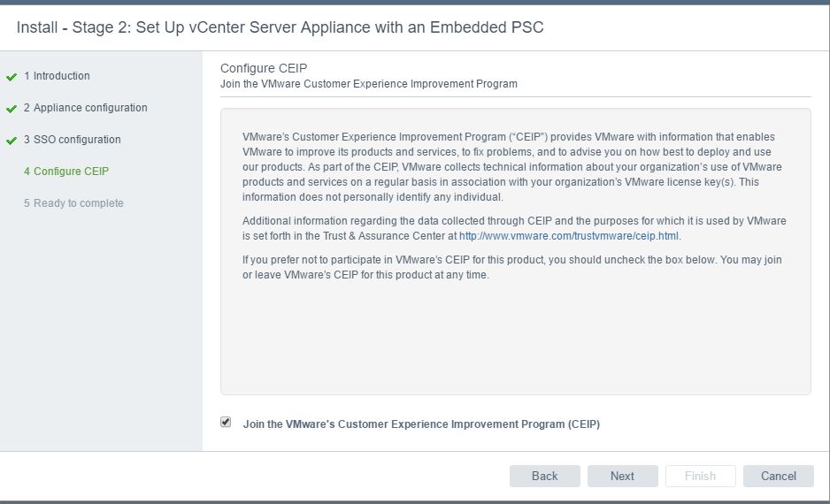Open the vmware.com trustvmware ceip.html link
The width and height of the screenshot is (830, 504).
click(x=568, y=236)
